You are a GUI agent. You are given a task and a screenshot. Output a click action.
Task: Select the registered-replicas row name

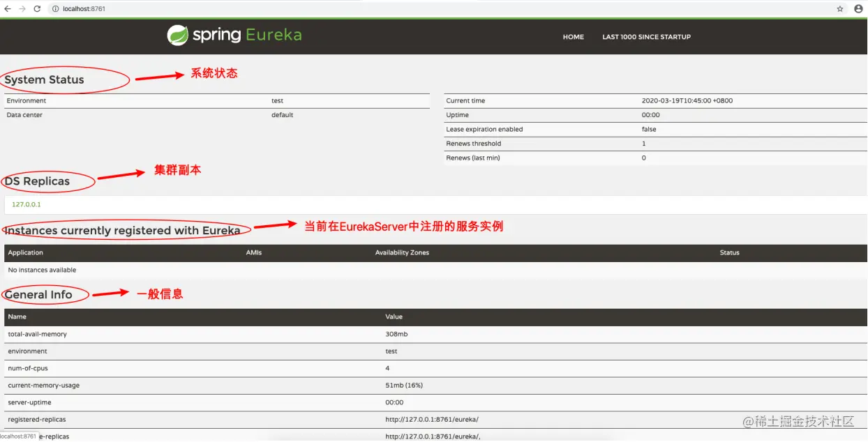(x=37, y=420)
